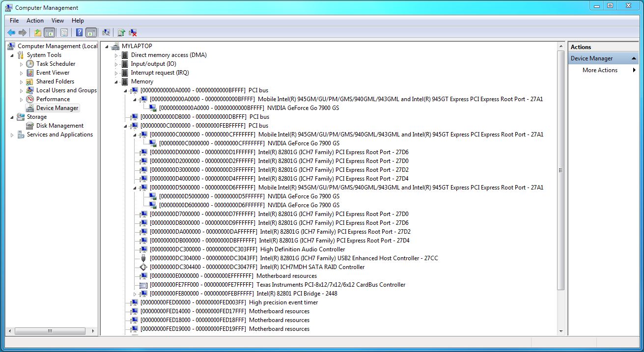This screenshot has height=352, width=644.
Task: Click Disk Management drive icon
Action: (x=30, y=126)
